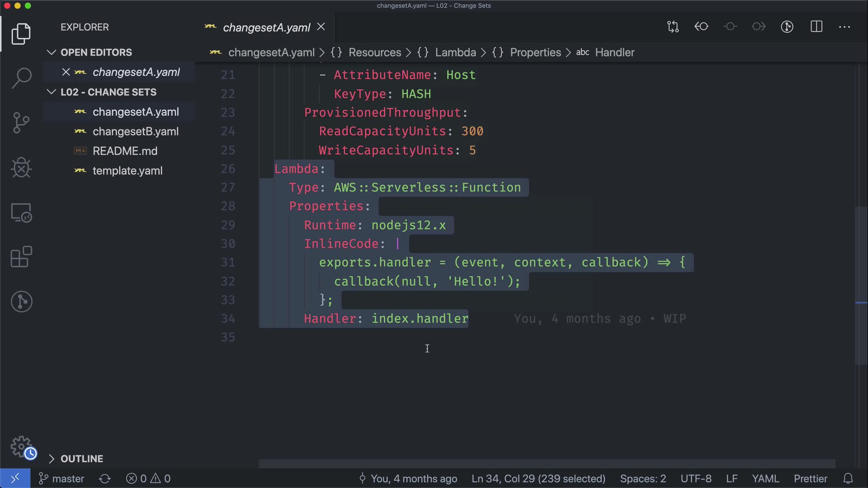Click the Split Editor icon
This screenshot has height=488, width=868.
pyautogui.click(x=816, y=27)
